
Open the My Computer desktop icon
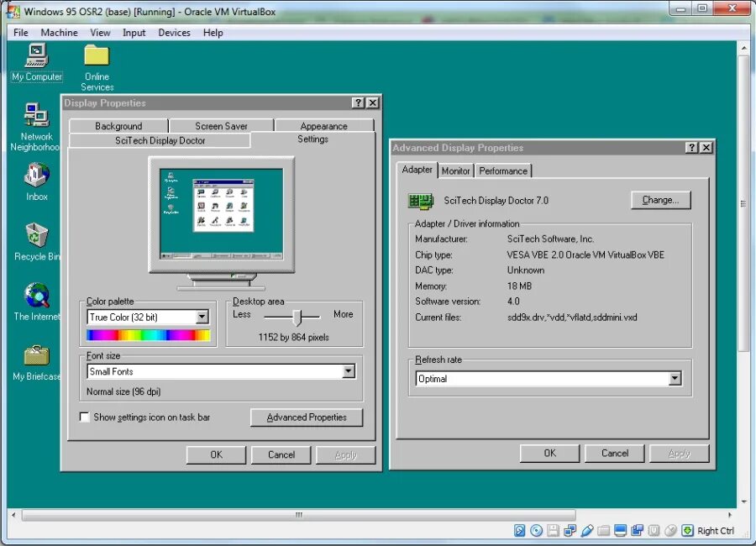(37, 61)
